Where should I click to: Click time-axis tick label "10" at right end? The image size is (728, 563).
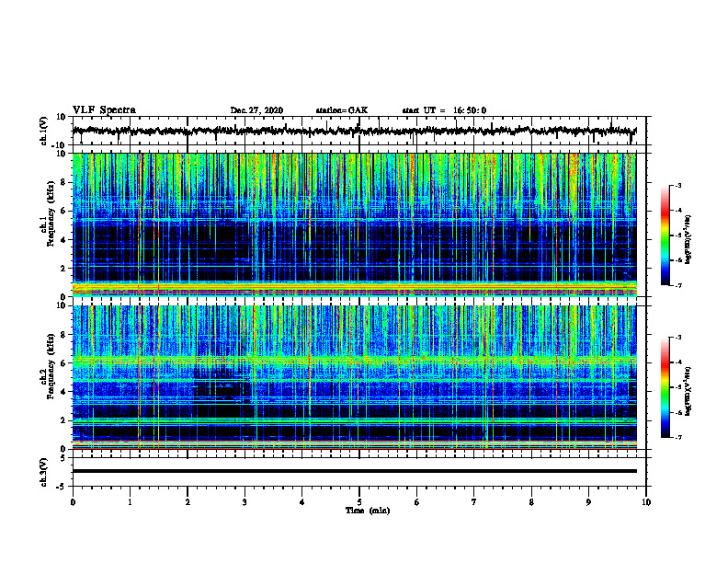click(646, 502)
